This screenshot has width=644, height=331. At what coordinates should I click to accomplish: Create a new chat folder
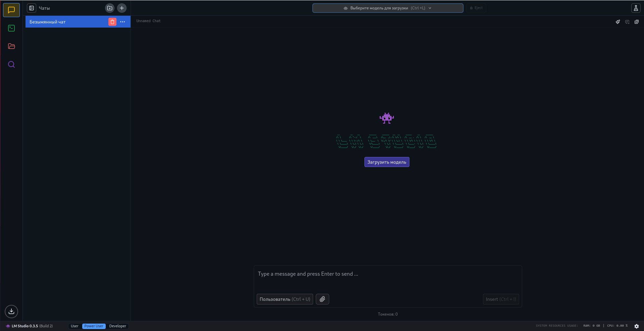tap(110, 8)
